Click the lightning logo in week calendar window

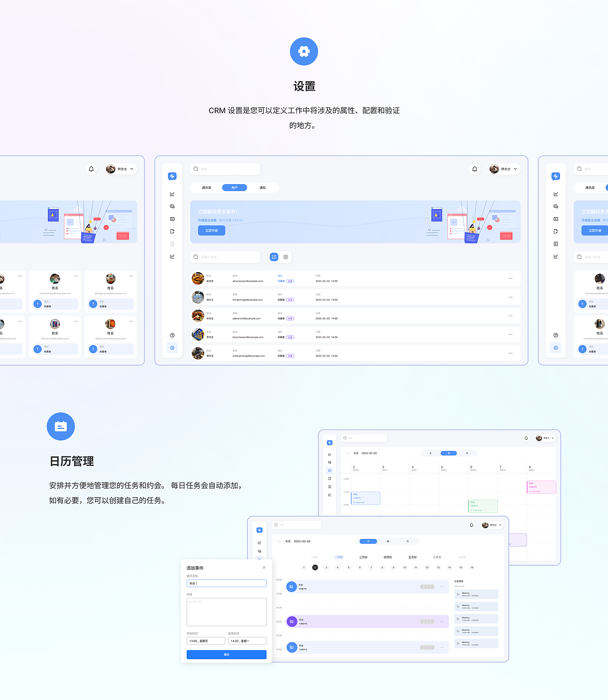click(330, 443)
